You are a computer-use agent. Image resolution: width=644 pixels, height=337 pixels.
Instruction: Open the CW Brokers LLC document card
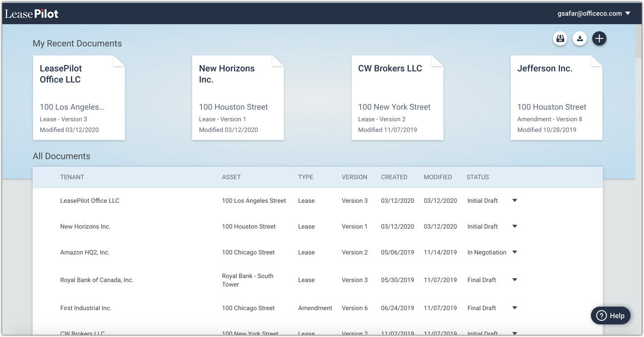[397, 97]
